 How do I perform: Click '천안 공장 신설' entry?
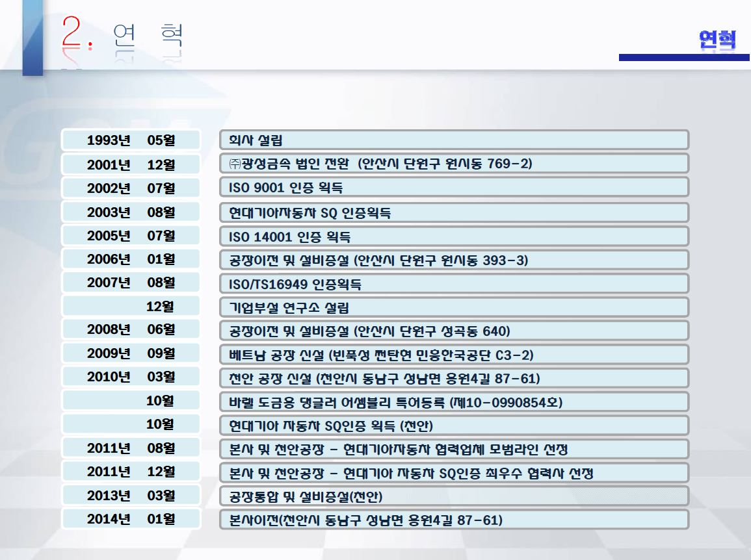point(454,378)
